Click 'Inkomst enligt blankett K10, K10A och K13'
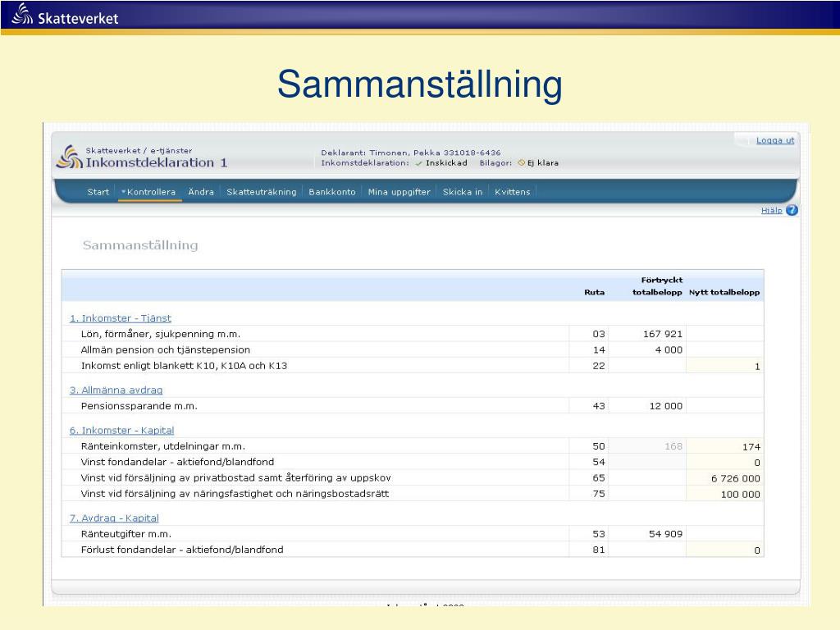This screenshot has width=840, height=630. click(x=184, y=366)
